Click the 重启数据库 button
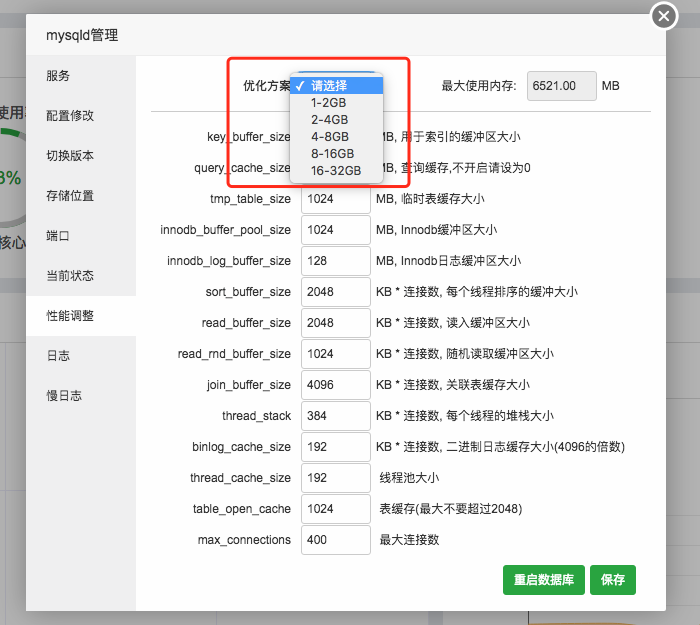Screen dimensions: 700x625 pyautogui.click(x=543, y=580)
